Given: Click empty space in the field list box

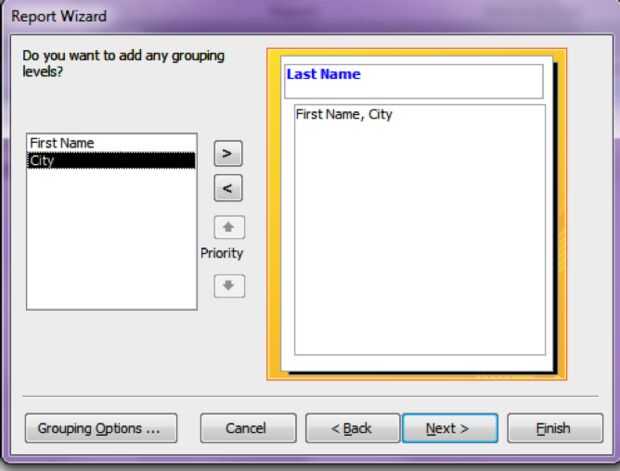Looking at the screenshot, I should click(x=111, y=239).
